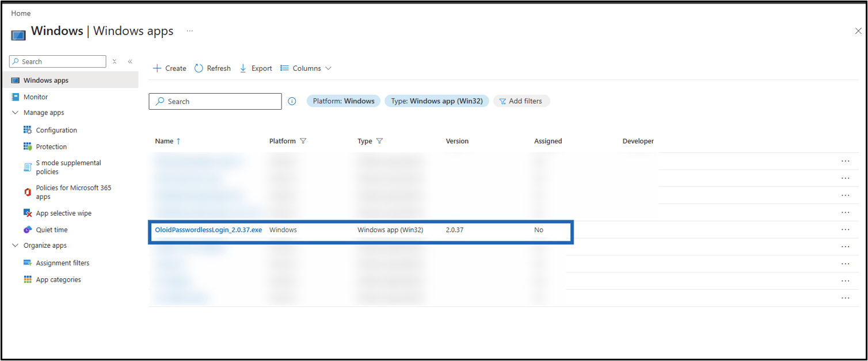Click the Version column header

[457, 141]
